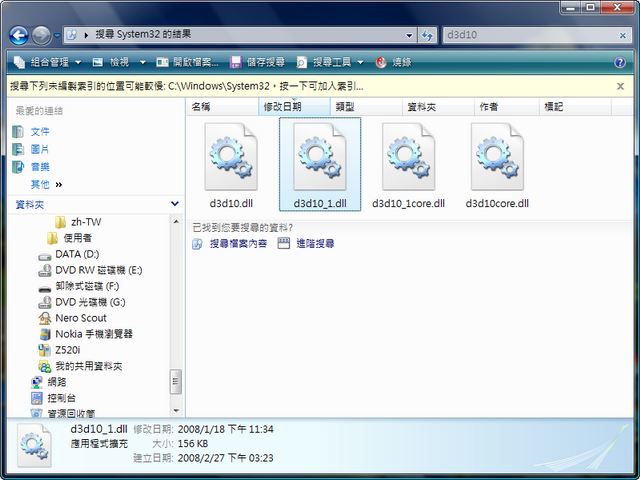
Task: Click the 燒錄 burn button
Action: click(x=393, y=62)
